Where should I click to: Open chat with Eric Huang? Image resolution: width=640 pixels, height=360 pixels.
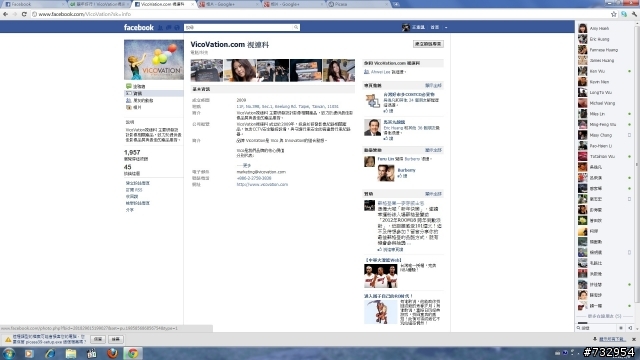click(604, 39)
